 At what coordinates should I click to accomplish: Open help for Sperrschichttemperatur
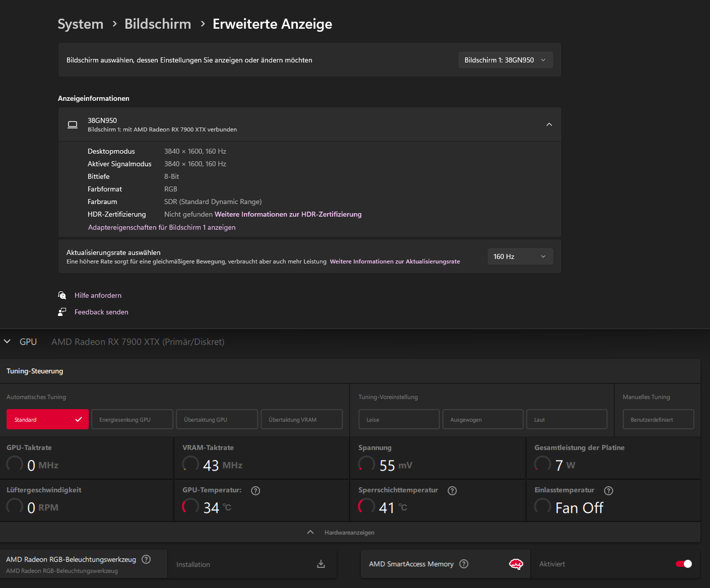pos(452,491)
